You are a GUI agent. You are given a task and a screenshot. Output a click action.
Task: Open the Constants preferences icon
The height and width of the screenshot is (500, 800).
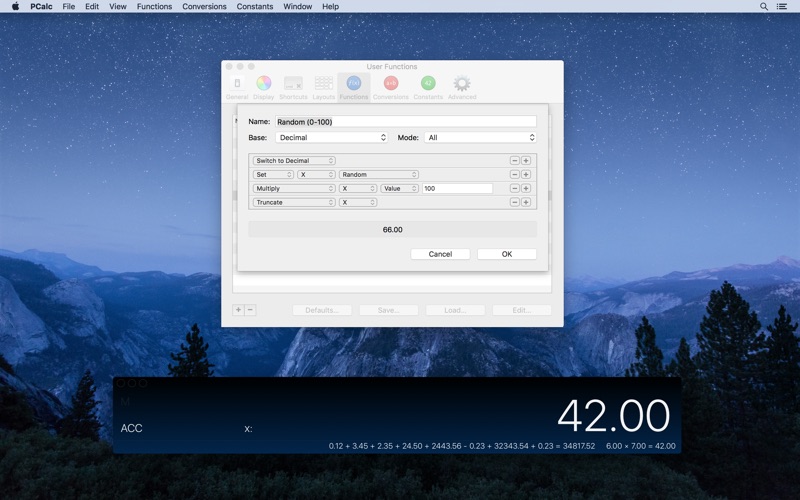(x=428, y=86)
